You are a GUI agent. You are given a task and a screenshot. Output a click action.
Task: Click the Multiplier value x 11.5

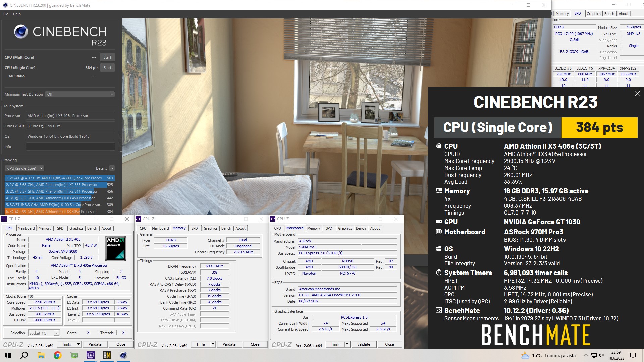(45, 308)
